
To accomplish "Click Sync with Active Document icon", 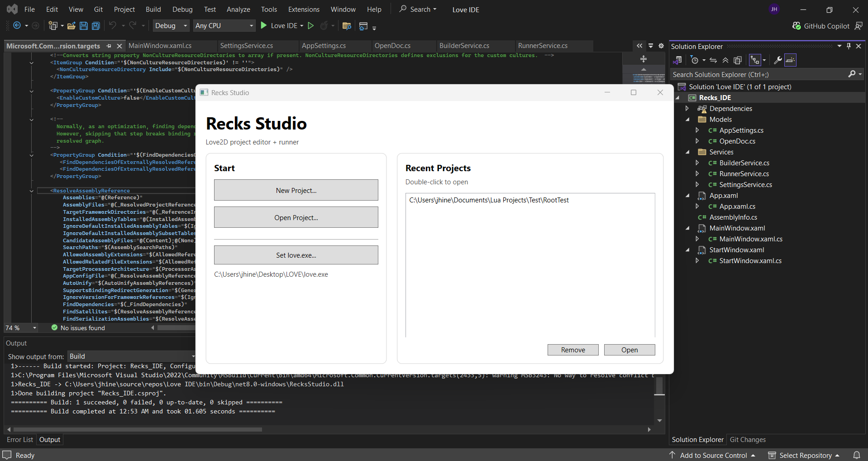I will (713, 60).
